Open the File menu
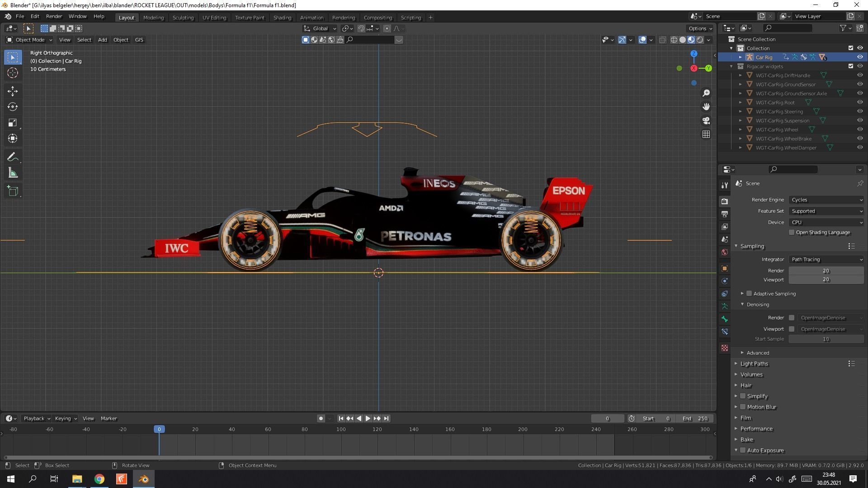The width and height of the screenshot is (868, 488). click(x=20, y=16)
